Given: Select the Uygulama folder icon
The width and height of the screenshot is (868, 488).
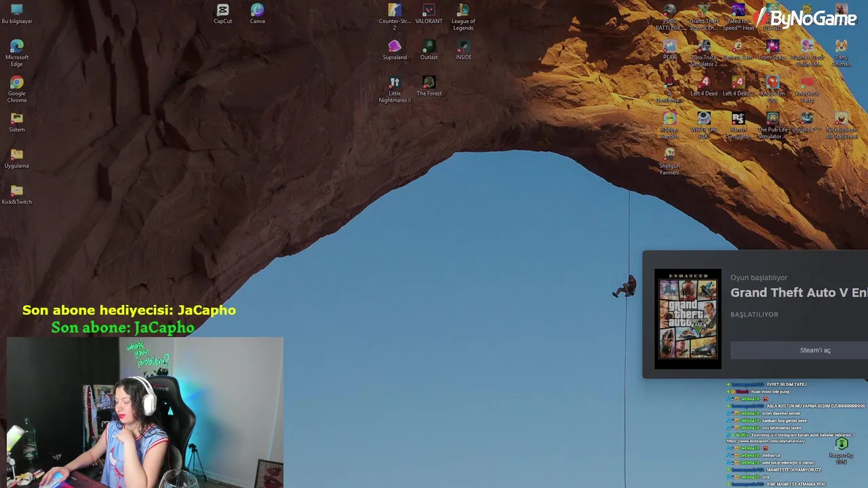Looking at the screenshot, I should 17,158.
